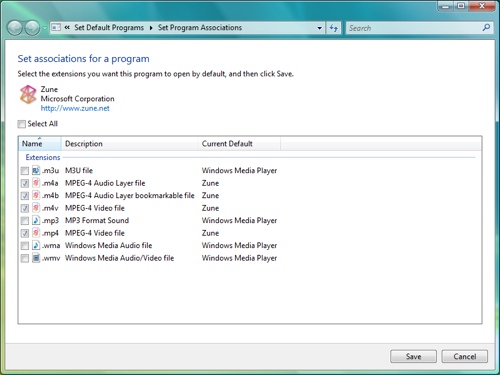Select Windows Media Audio/Video file description
500x375 pixels.
pyautogui.click(x=119, y=258)
